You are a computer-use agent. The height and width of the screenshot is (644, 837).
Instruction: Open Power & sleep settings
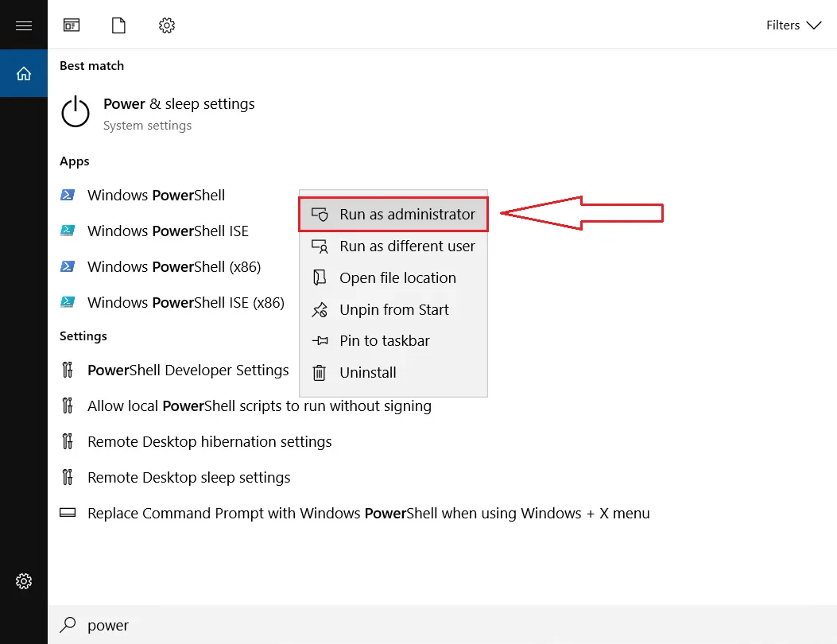pyautogui.click(x=179, y=103)
